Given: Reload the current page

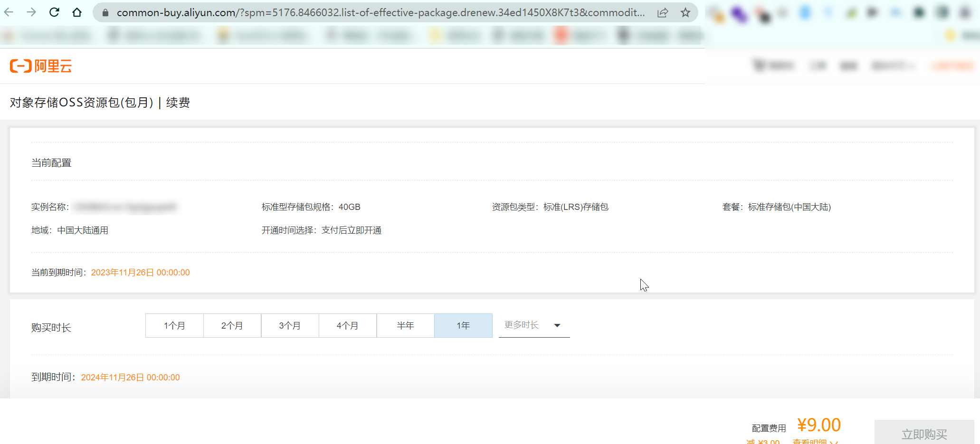Looking at the screenshot, I should 54,12.
